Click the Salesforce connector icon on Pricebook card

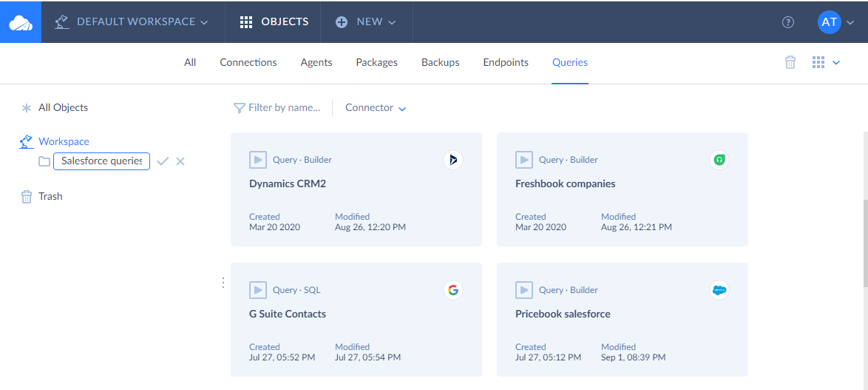[719, 290]
